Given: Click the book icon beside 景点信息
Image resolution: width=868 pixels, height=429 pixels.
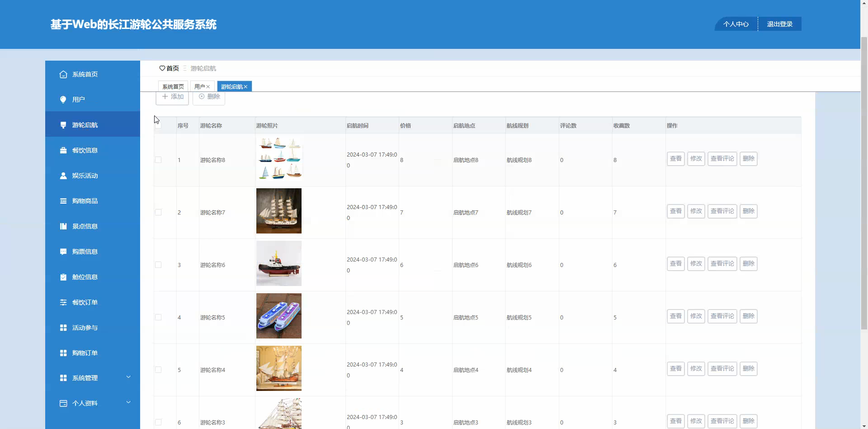Looking at the screenshot, I should click(63, 226).
